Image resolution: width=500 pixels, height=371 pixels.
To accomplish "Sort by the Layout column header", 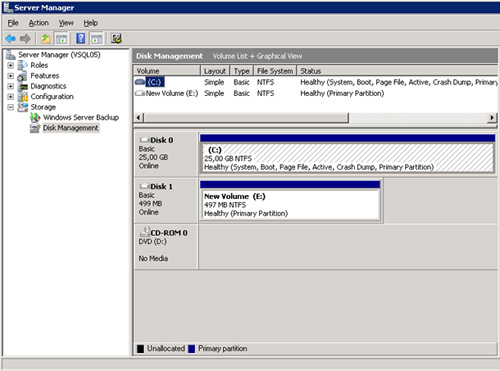I will click(215, 71).
